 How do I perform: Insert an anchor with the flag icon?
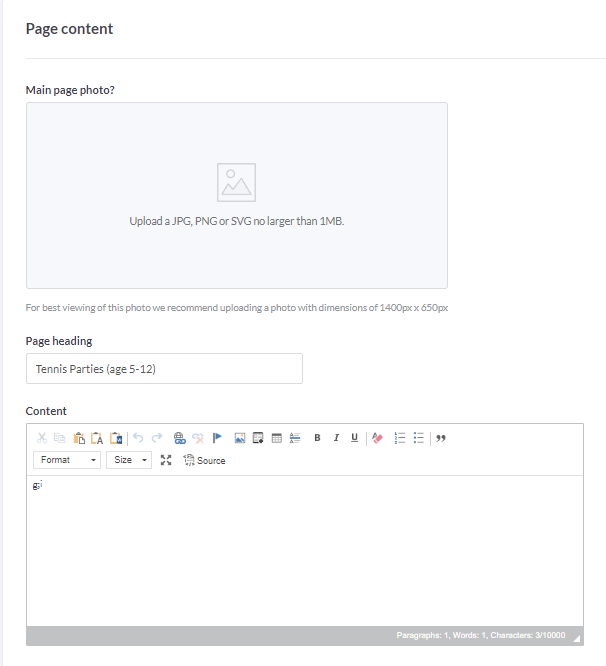coord(217,438)
